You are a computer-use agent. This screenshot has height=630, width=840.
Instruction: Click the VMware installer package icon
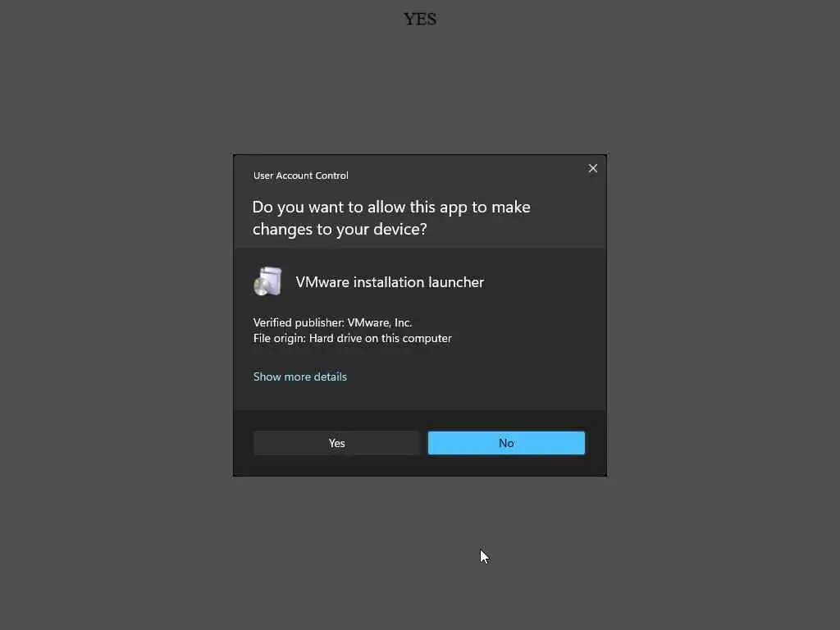(x=268, y=281)
